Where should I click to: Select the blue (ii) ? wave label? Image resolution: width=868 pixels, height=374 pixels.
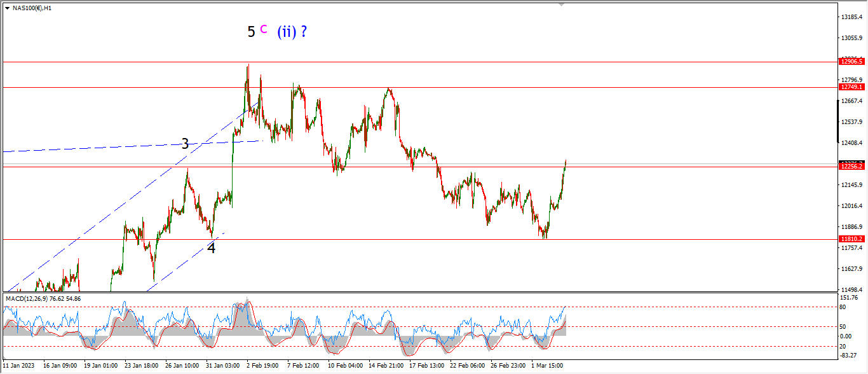tap(292, 31)
